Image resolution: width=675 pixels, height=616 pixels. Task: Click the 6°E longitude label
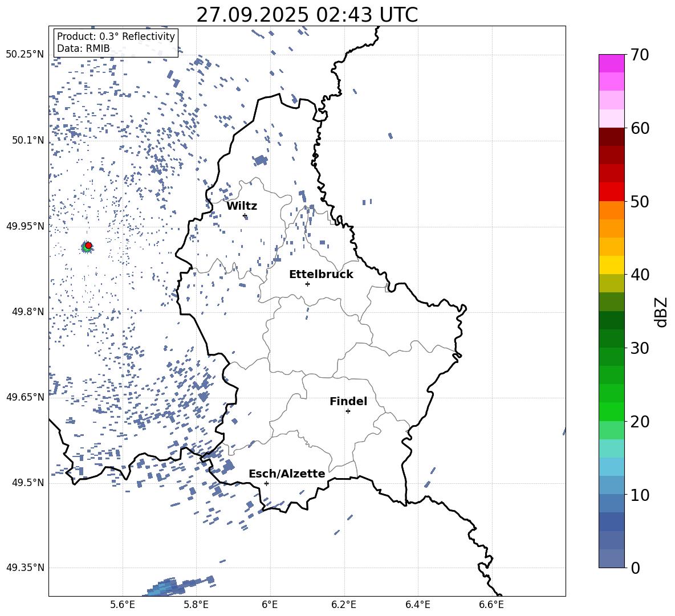coord(270,605)
